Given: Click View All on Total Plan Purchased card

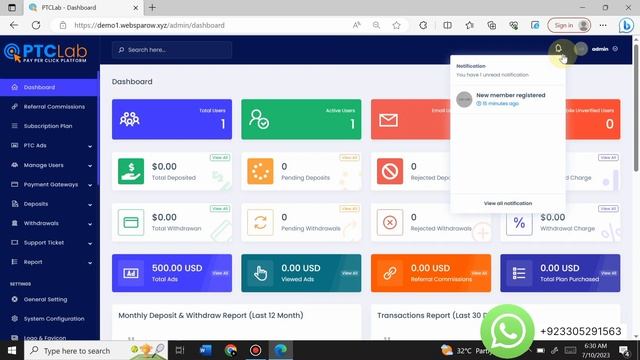Looking at the screenshot, I should pyautogui.click(x=609, y=273).
